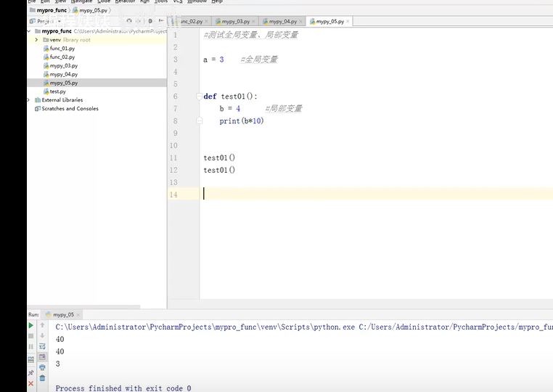Close the mypy_03.py editor tab
The height and width of the screenshot is (392, 553).
click(253, 22)
